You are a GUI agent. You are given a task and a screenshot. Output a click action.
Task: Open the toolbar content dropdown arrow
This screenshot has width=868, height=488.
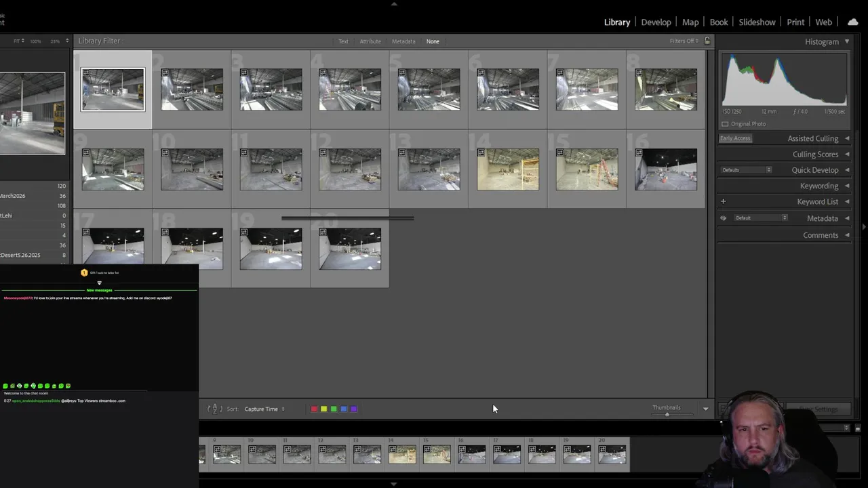pyautogui.click(x=705, y=409)
